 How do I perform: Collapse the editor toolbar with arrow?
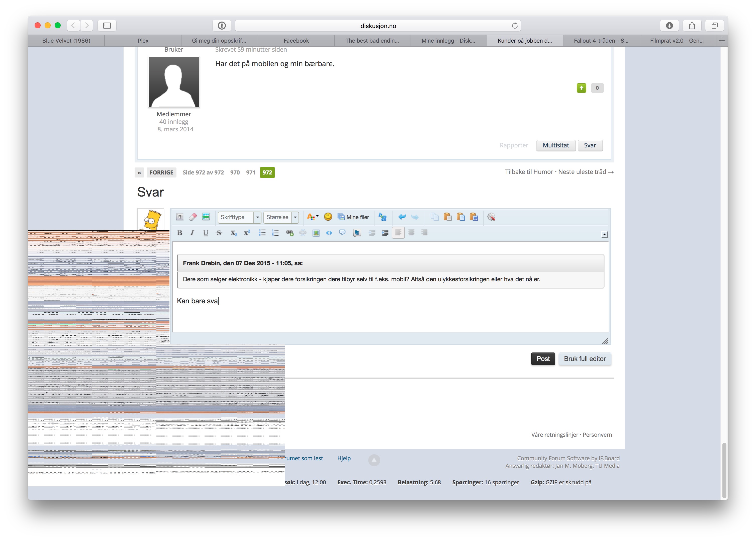604,234
